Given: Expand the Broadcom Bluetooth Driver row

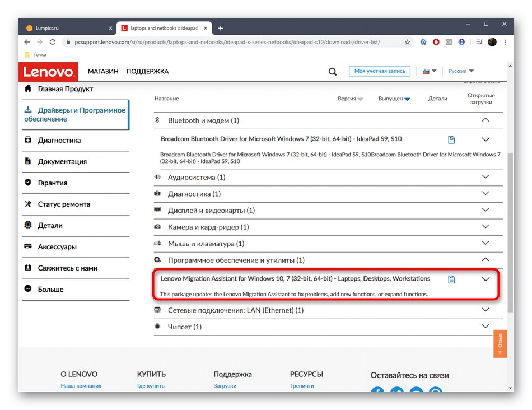Looking at the screenshot, I should pyautogui.click(x=486, y=139).
